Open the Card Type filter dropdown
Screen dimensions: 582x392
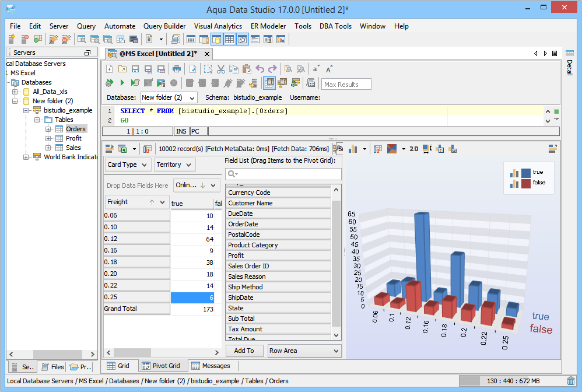pyautogui.click(x=128, y=164)
